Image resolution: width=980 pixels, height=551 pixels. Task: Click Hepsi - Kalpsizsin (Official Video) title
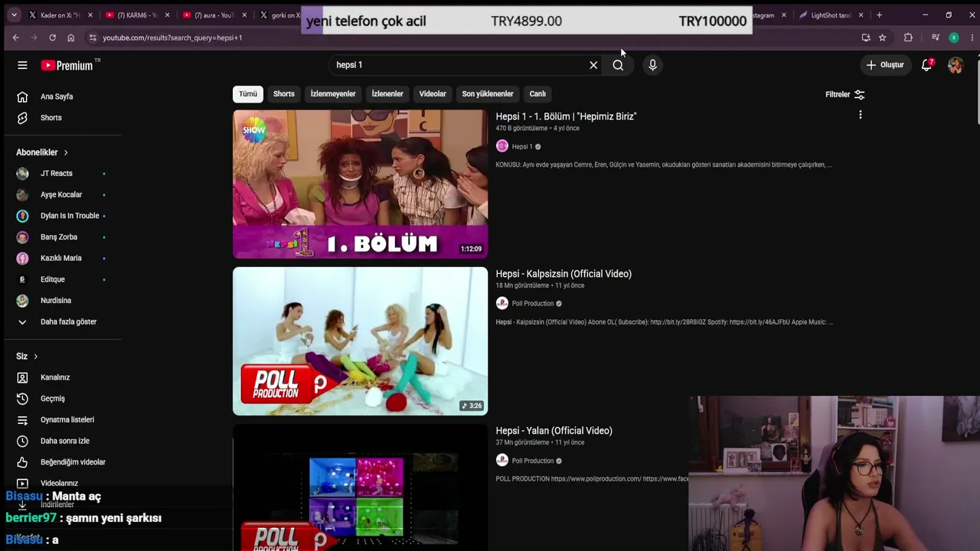point(563,274)
